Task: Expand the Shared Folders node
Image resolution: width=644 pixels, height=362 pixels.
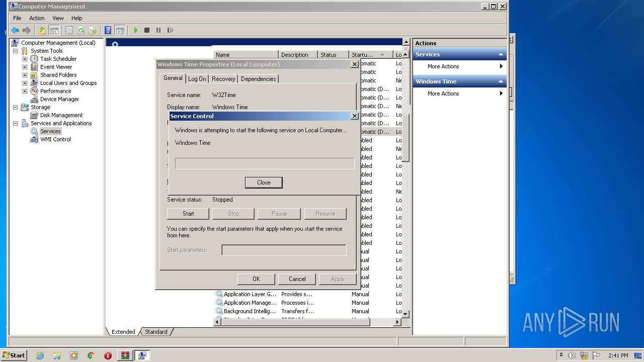Action: [x=25, y=75]
